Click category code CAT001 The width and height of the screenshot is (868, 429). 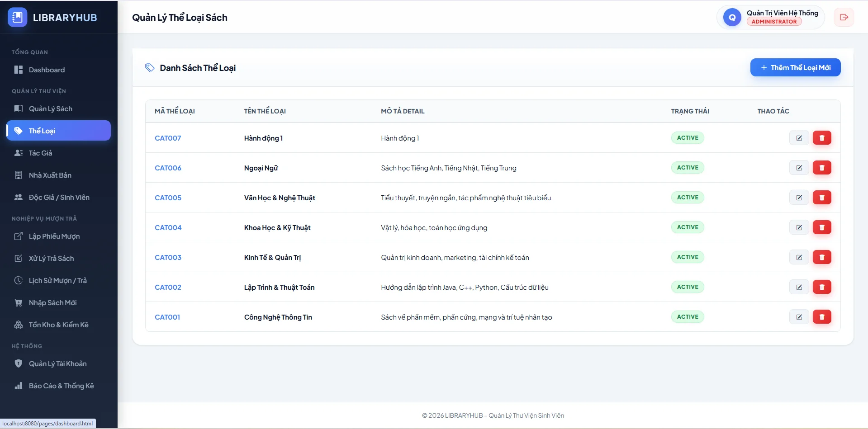coord(167,317)
